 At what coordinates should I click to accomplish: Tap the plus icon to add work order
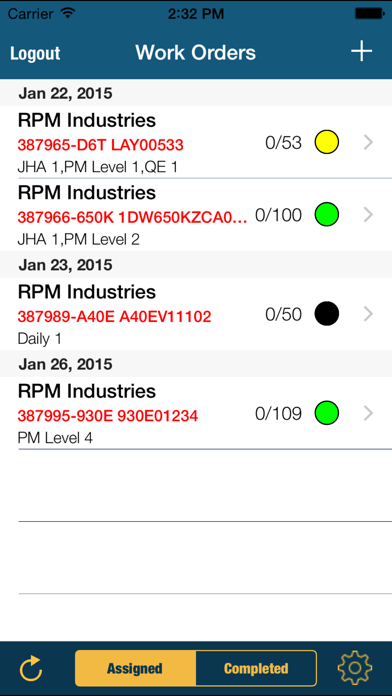click(361, 52)
